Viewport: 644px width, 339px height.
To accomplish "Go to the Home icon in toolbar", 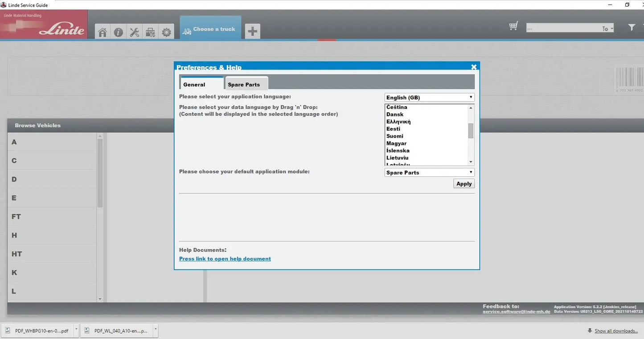I will click(103, 32).
